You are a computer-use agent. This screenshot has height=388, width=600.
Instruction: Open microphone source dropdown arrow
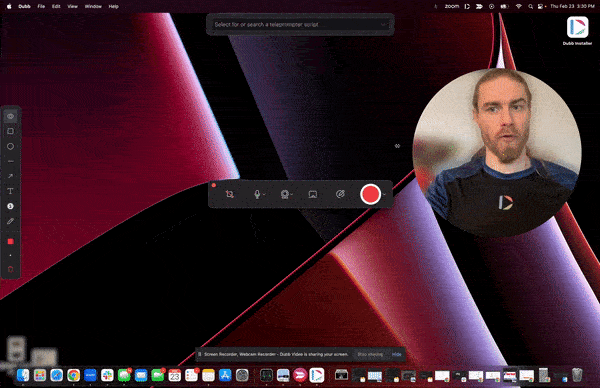[264, 194]
